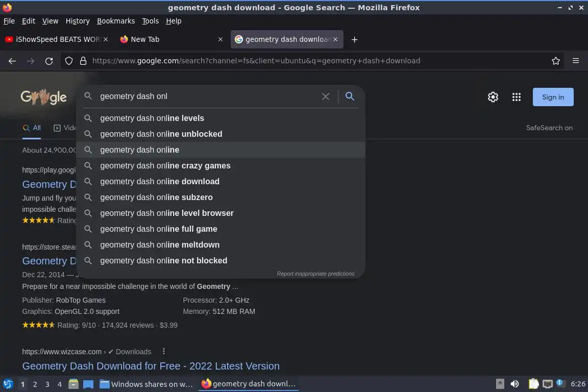Select the All results tab
Viewport: 588px width, 392px height.
click(32, 128)
